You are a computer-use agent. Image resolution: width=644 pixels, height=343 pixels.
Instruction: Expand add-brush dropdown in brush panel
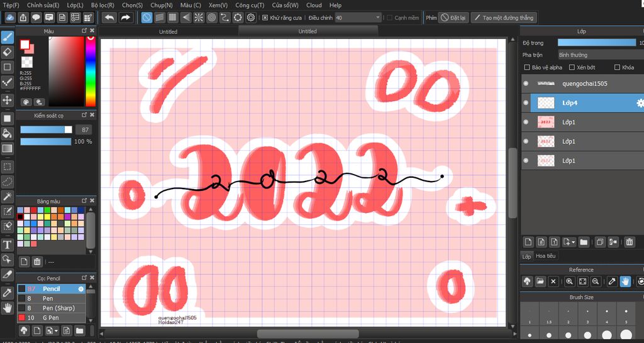[56, 330]
